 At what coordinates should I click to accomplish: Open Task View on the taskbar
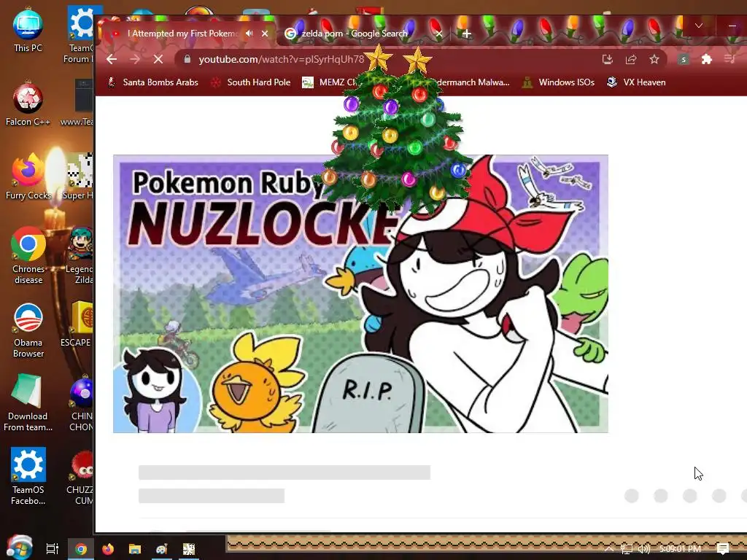[x=52, y=549]
